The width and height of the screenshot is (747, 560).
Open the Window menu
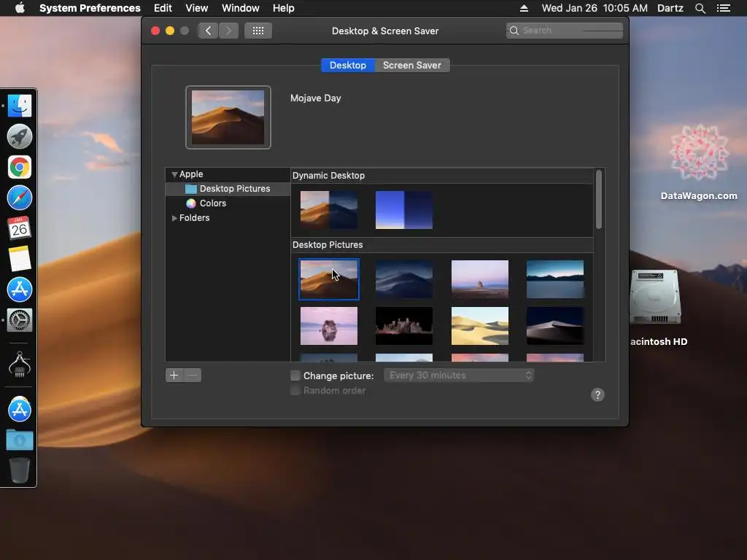click(241, 8)
